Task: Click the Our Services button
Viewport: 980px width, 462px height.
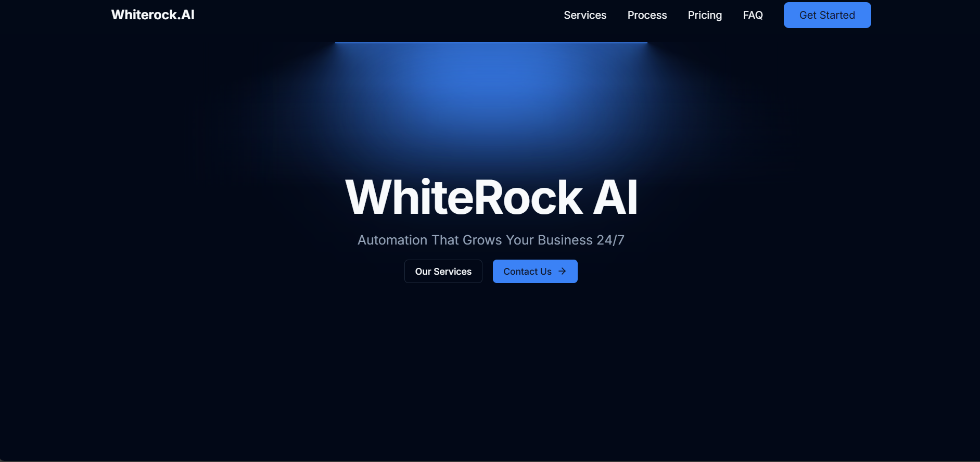Action: [x=443, y=272]
